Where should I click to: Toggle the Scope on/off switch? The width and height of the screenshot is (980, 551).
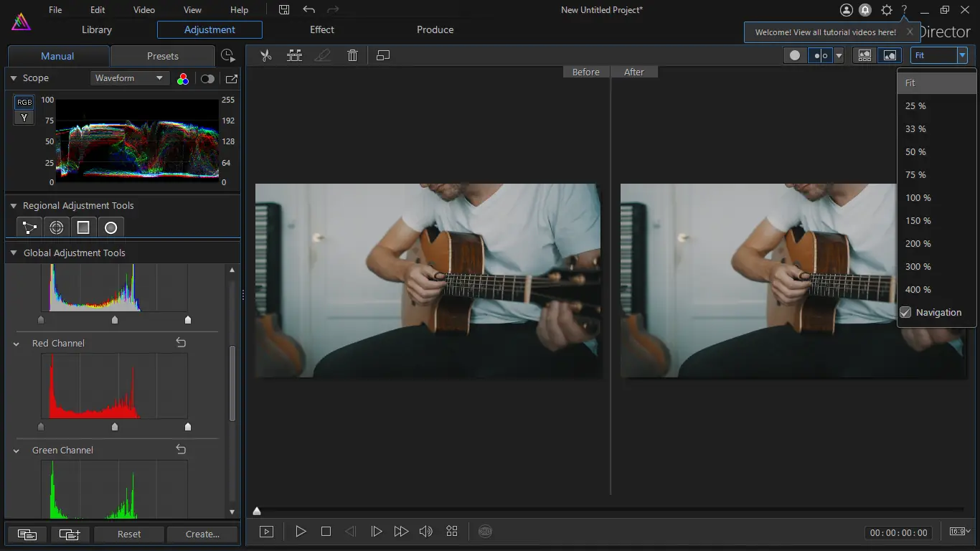(207, 79)
